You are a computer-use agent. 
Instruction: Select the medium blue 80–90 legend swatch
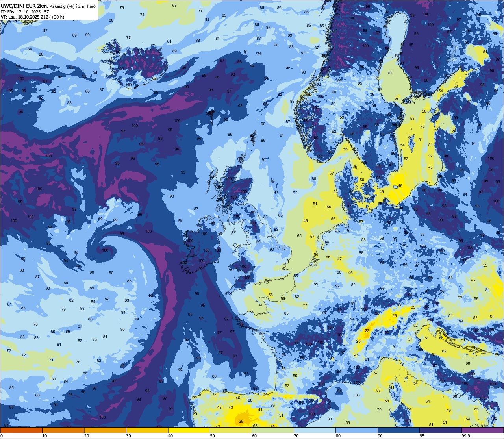point(357,430)
